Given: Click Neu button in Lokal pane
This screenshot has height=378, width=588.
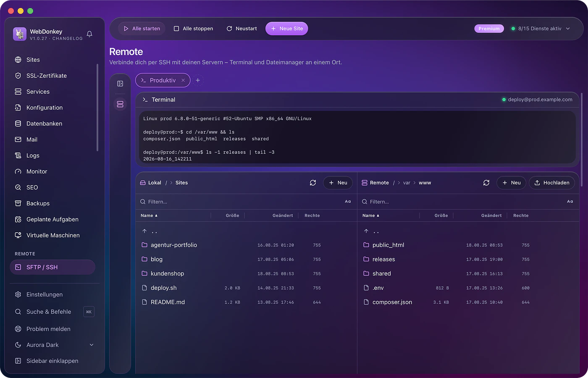Looking at the screenshot, I should click(x=338, y=183).
